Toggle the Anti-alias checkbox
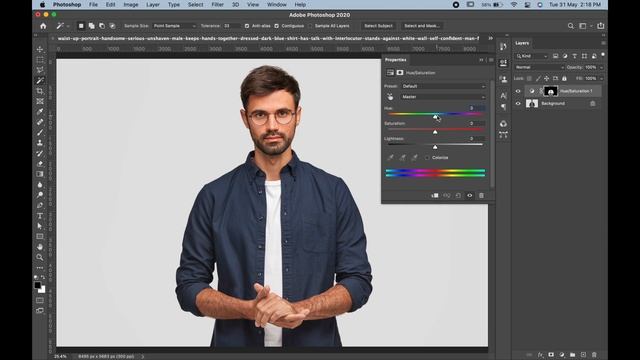Screen dimensions: 640x360 click(247, 26)
